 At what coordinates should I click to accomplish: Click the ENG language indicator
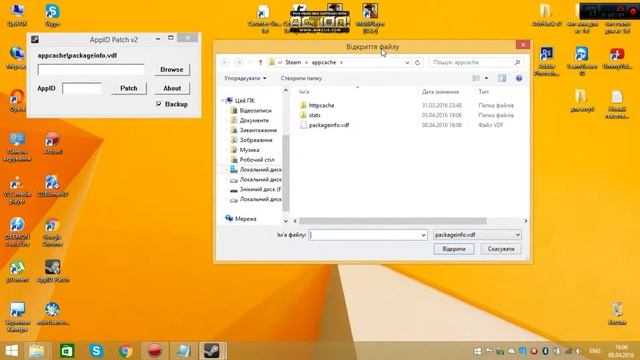(595, 351)
